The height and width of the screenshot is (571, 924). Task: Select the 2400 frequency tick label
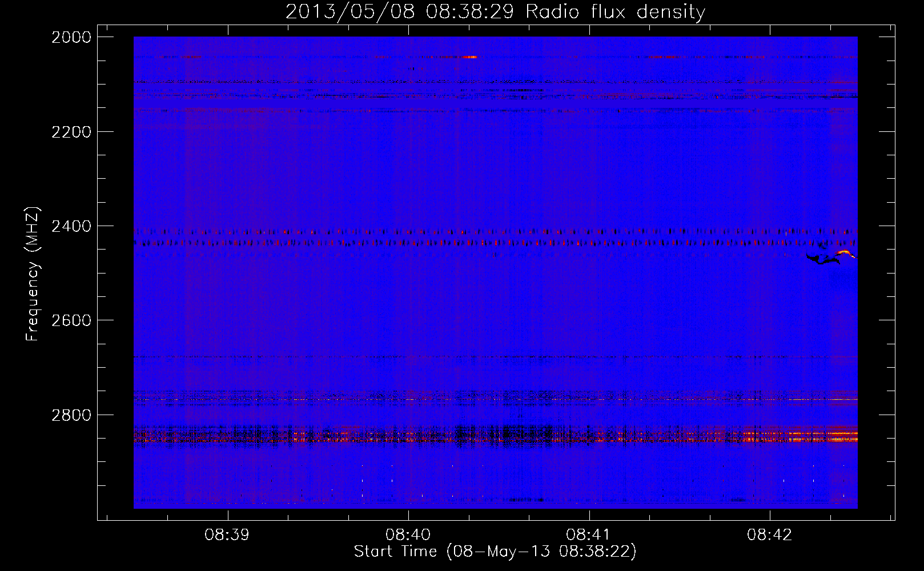71,226
